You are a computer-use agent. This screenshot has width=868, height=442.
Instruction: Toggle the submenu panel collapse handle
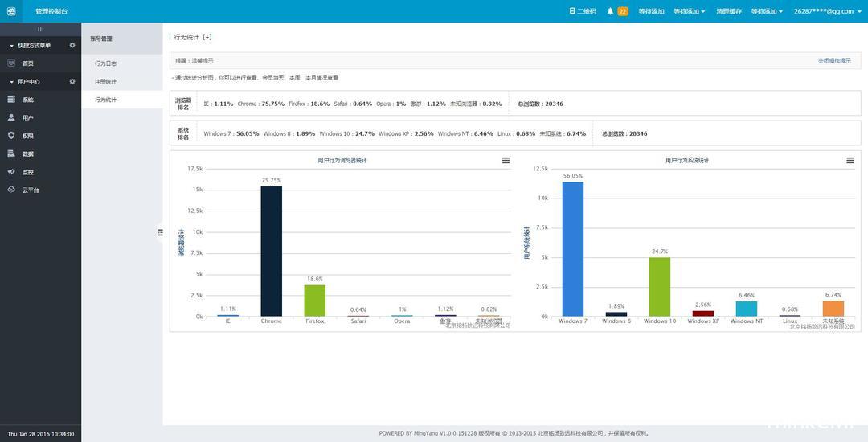click(x=160, y=233)
